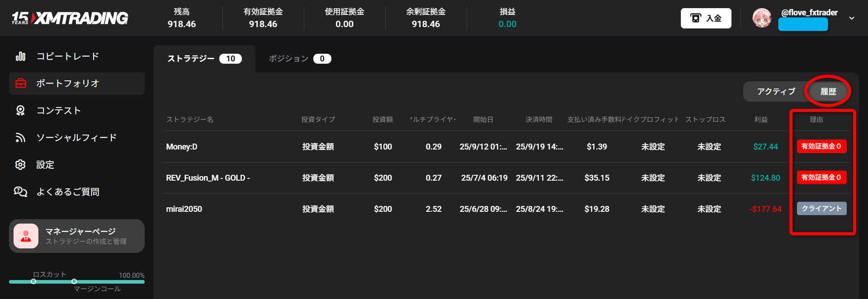
Task: Switch to the アクティブ view toggle
Action: 776,92
